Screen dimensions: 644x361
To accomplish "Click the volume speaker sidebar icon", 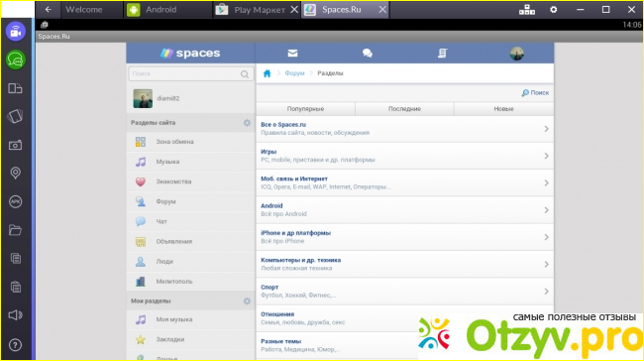I will pos(15,315).
